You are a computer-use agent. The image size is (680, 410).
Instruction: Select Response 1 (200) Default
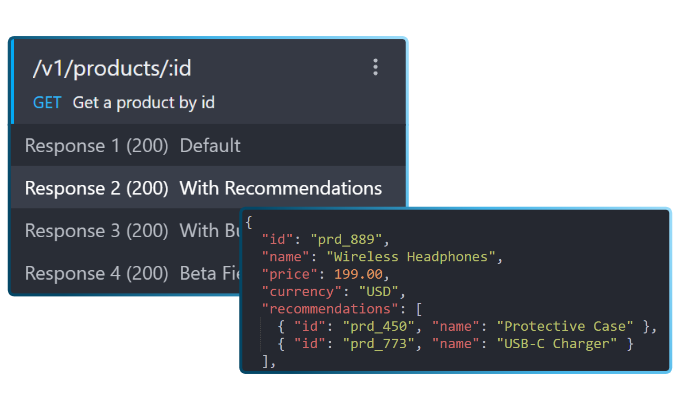[x=132, y=145]
